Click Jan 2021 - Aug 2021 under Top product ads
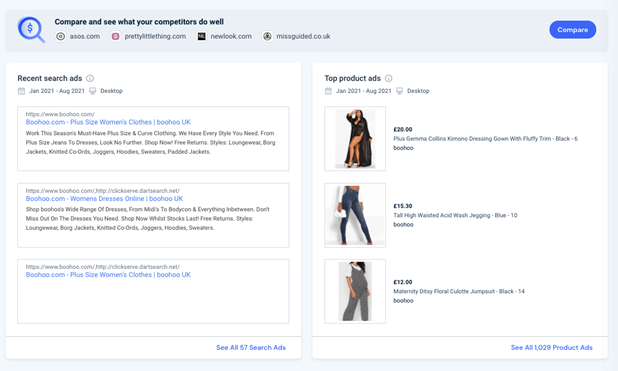Viewport: 618px width, 371px height. coord(363,91)
